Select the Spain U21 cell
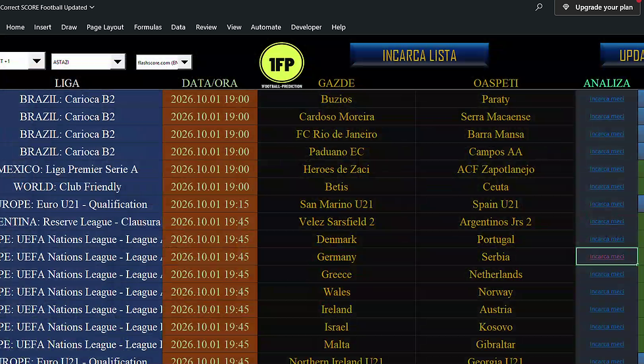Screen dimensions: 644x364 tap(495, 204)
